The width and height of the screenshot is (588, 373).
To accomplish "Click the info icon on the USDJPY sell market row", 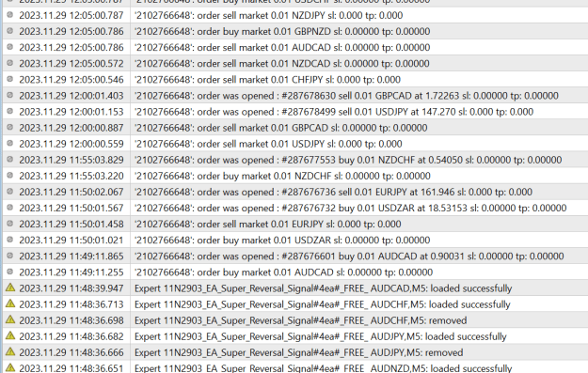I will [x=10, y=144].
